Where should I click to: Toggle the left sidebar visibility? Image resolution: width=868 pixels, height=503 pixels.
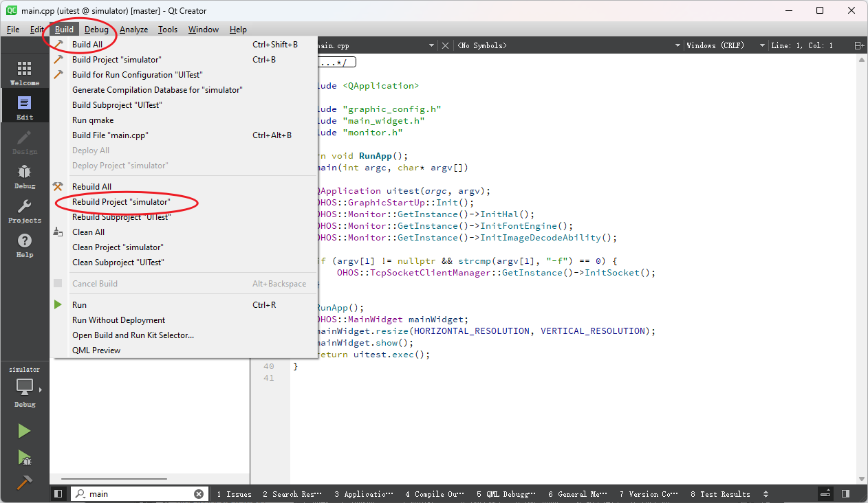click(58, 493)
